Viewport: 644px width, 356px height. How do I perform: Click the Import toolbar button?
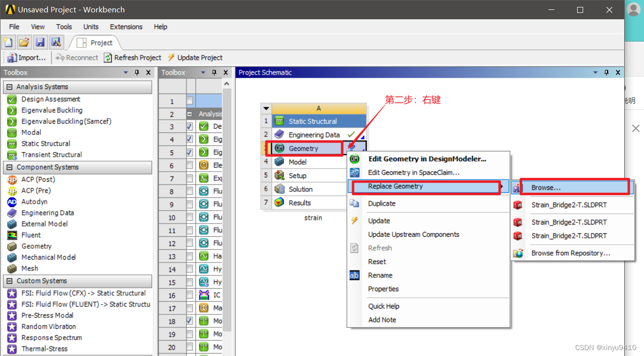point(27,57)
